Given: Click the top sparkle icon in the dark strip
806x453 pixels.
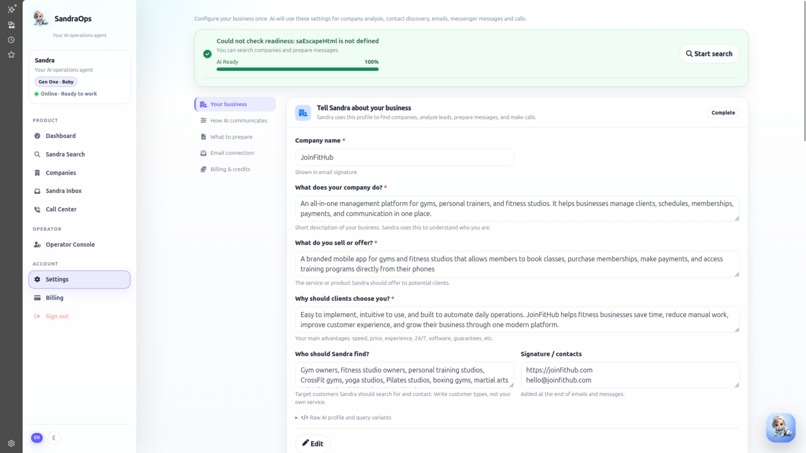Looking at the screenshot, I should (x=11, y=9).
